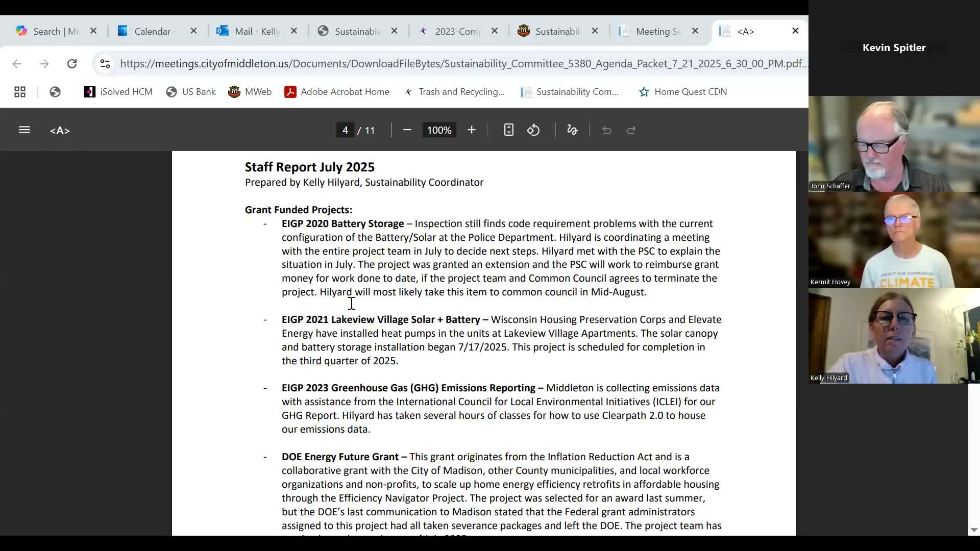The image size is (980, 551).
Task: Select Kelly Hilyard's video thumbnail
Action: pyautogui.click(x=894, y=336)
